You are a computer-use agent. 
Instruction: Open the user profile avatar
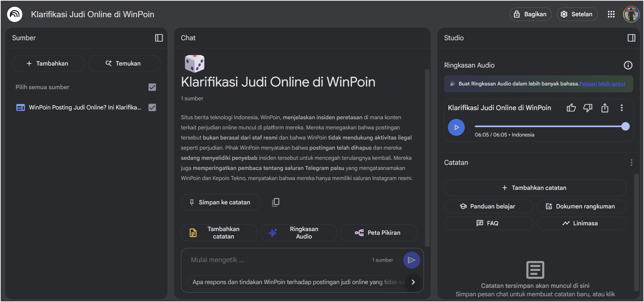(x=631, y=14)
